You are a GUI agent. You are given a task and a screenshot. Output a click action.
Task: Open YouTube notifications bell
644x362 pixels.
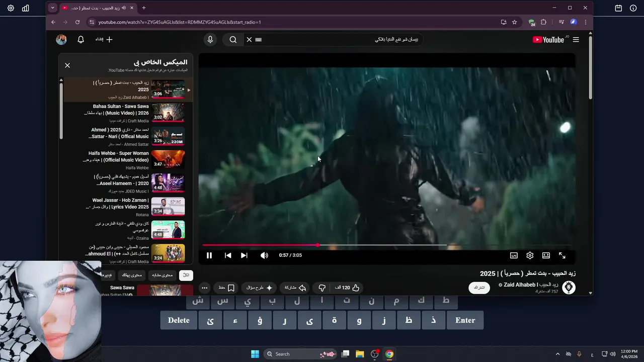tap(80, 40)
